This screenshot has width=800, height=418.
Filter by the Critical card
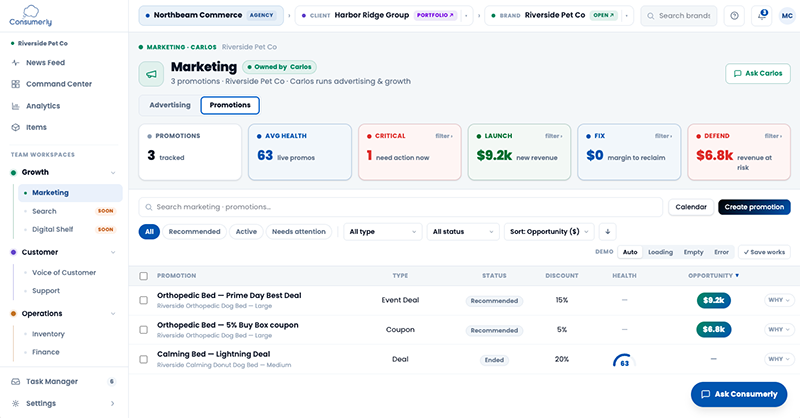(x=410, y=152)
